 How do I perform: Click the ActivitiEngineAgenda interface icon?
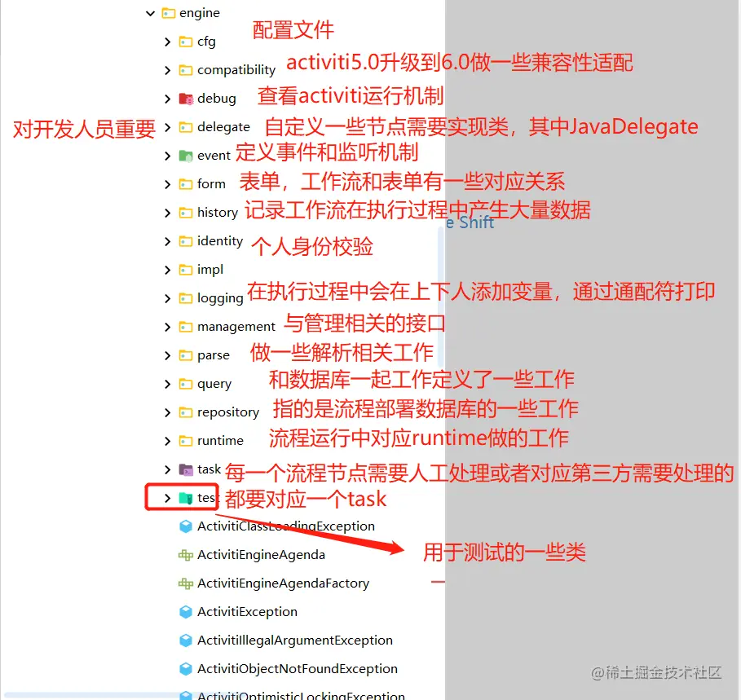click(186, 554)
